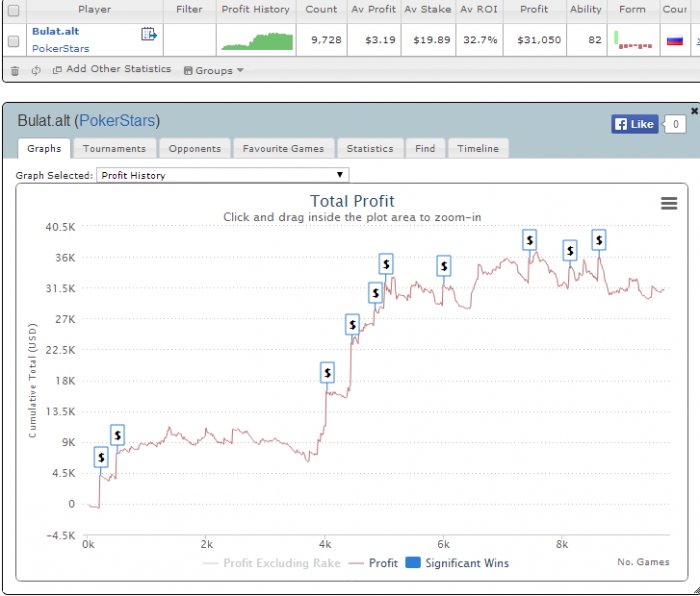Viewport: 700px width, 596px height.
Task: Open the Favourite Games tab
Action: (x=283, y=149)
